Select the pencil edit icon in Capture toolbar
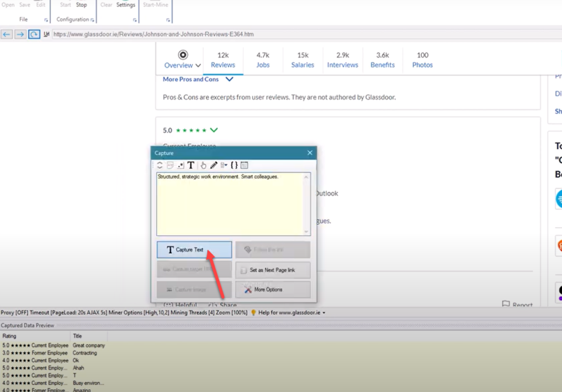 (213, 165)
